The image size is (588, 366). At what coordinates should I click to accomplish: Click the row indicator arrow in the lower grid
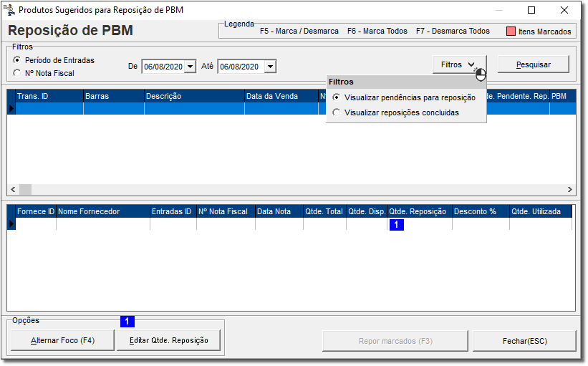[11, 224]
